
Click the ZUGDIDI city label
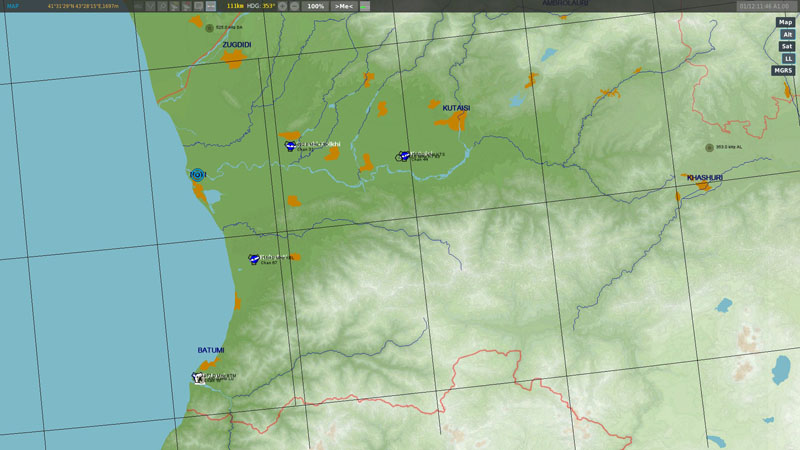point(237,45)
